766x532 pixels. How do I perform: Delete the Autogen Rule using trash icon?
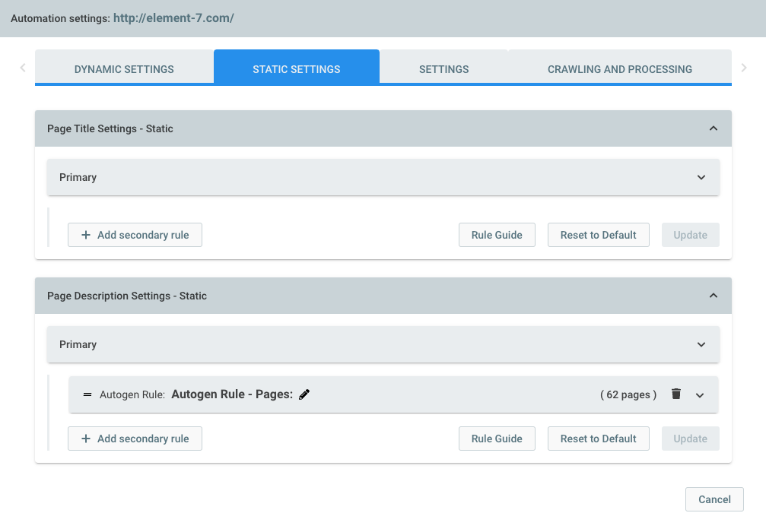coord(676,394)
